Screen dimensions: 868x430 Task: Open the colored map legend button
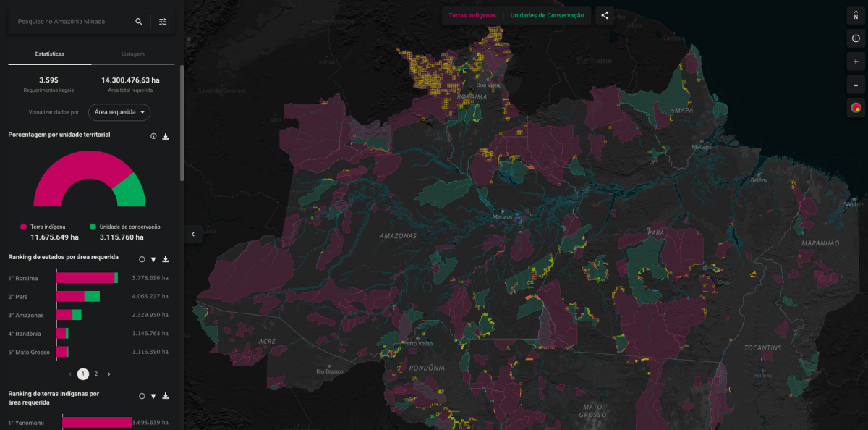856,109
